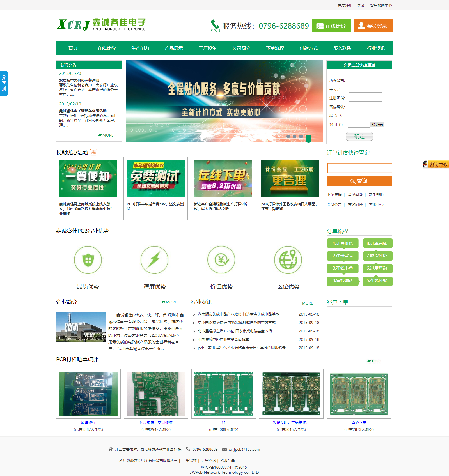Submit registration with the 确定 button

[359, 136]
